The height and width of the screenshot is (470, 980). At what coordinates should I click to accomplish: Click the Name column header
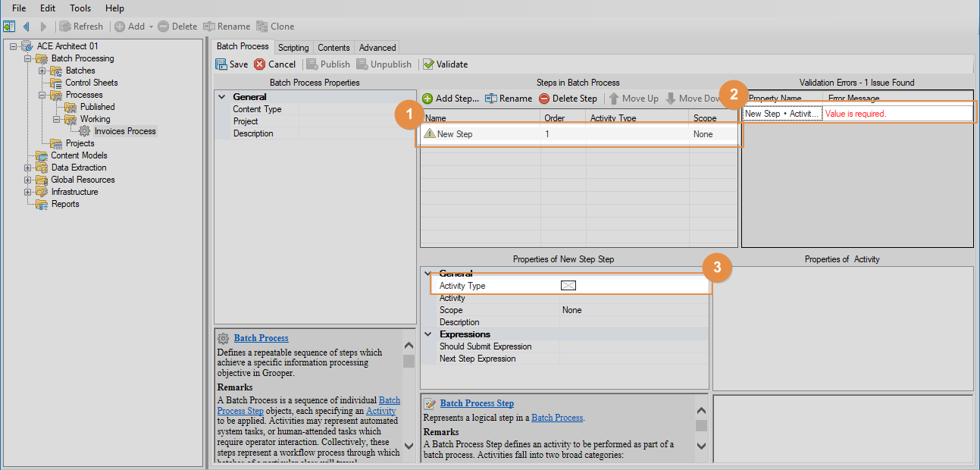[481, 118]
